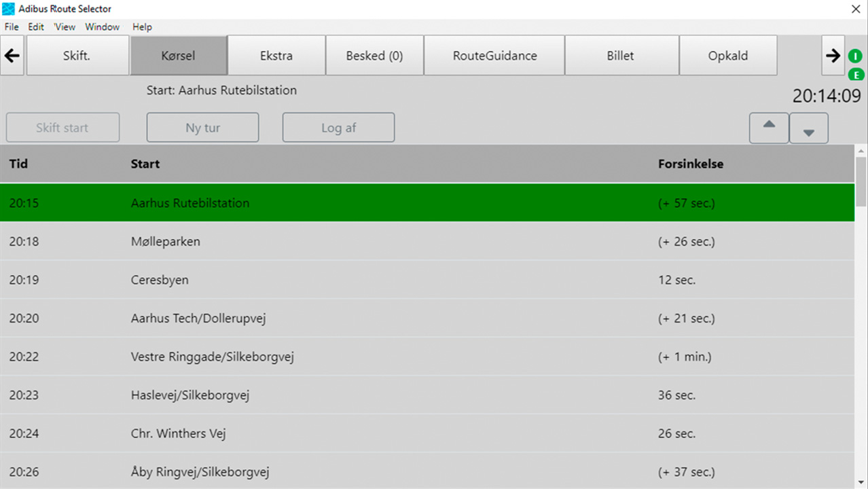Click the green E status indicator
The width and height of the screenshot is (868, 489).
pos(855,75)
